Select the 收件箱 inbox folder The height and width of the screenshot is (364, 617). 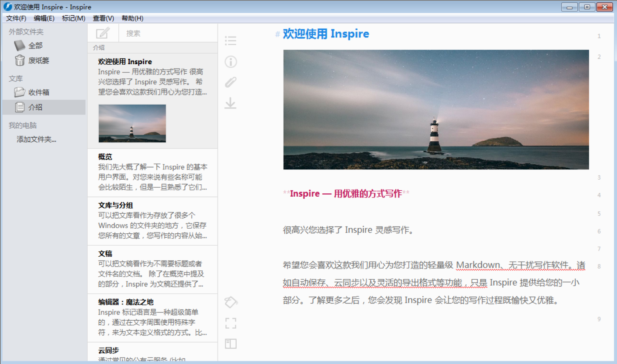tap(38, 92)
